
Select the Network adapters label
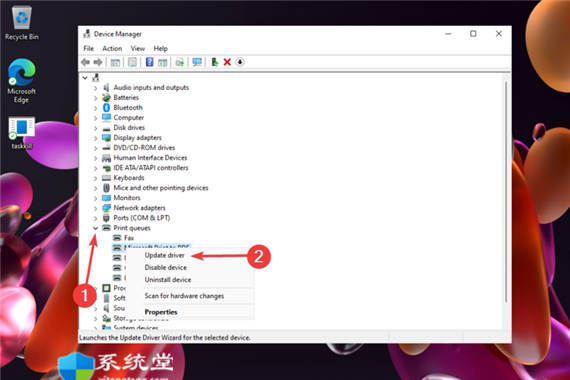pyautogui.click(x=139, y=208)
